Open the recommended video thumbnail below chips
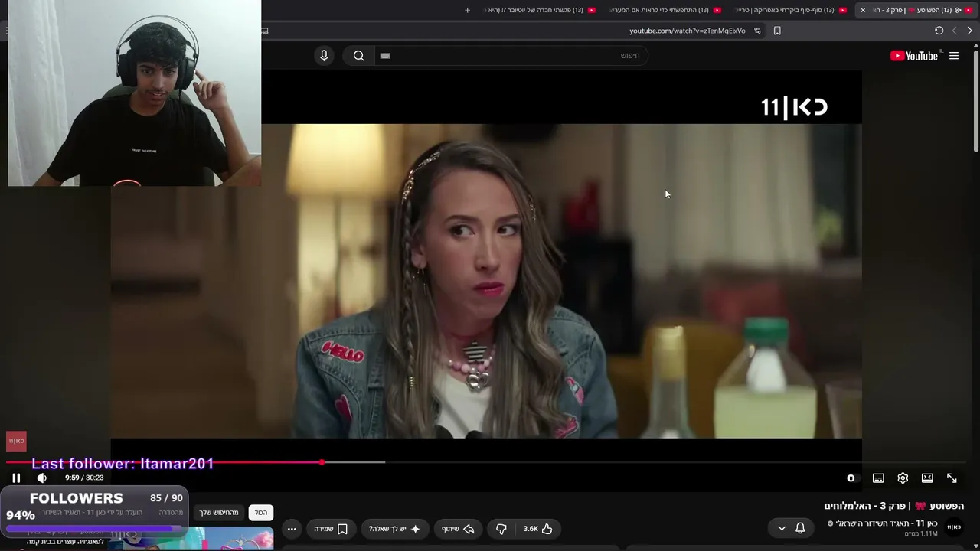Screen dimensions: 980x551 tap(191, 539)
